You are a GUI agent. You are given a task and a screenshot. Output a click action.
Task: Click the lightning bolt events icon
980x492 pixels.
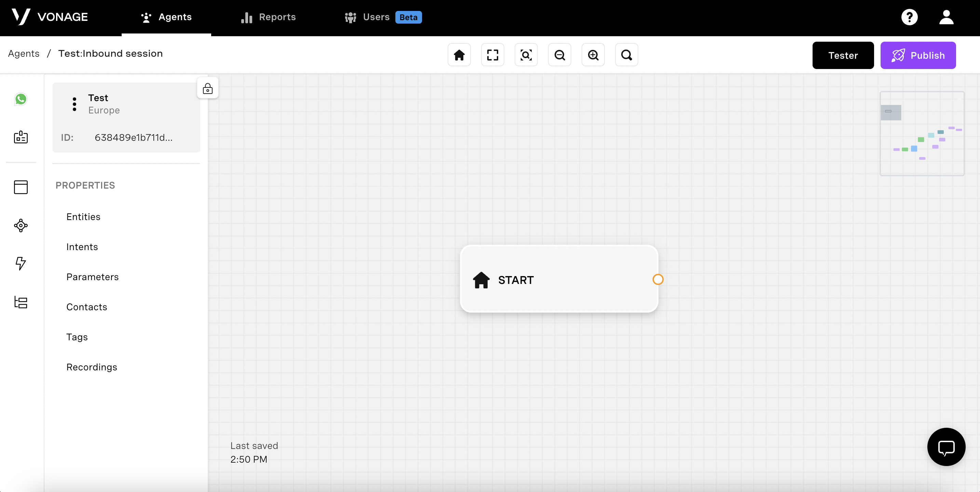point(21,263)
